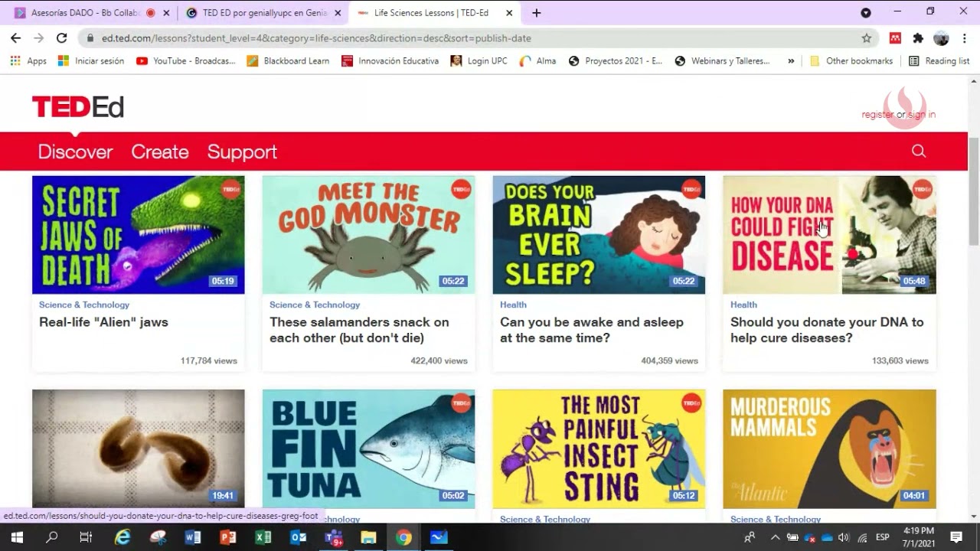Open the Chrome profile avatar
This screenshot has height=551, width=980.
[941, 38]
